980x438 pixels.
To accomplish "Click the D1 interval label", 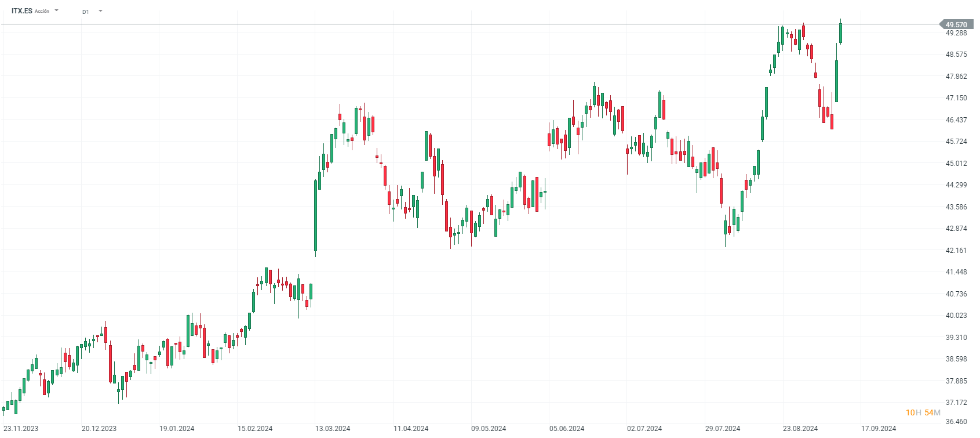I will coord(86,12).
